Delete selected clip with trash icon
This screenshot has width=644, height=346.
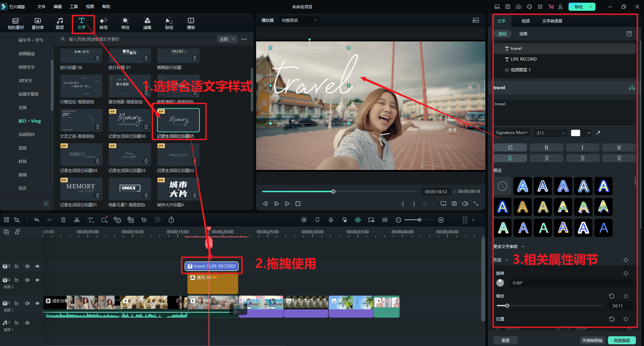63,220
